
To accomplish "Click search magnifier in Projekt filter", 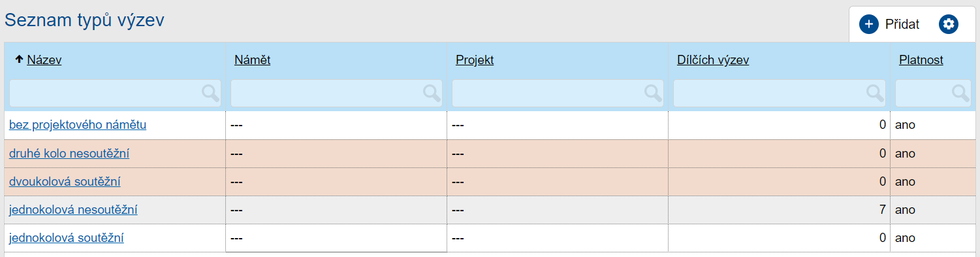I will (x=653, y=93).
